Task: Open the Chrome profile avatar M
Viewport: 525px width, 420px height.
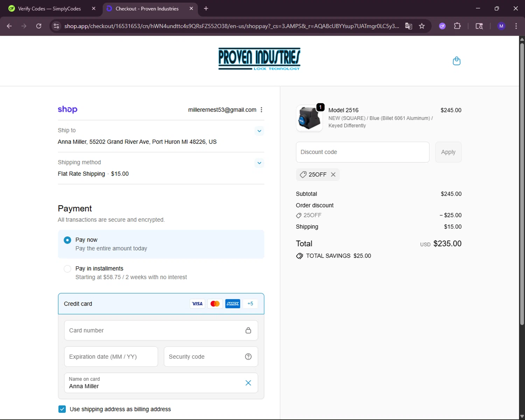Action: click(x=501, y=26)
